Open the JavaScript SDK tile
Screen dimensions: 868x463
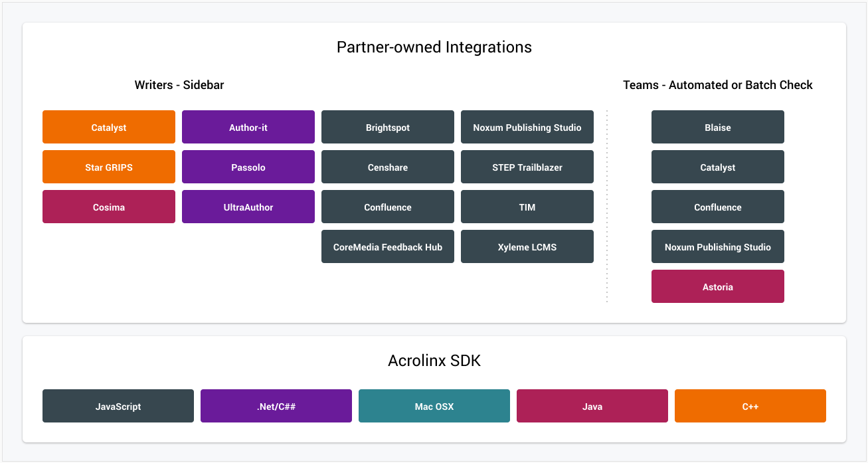[118, 406]
